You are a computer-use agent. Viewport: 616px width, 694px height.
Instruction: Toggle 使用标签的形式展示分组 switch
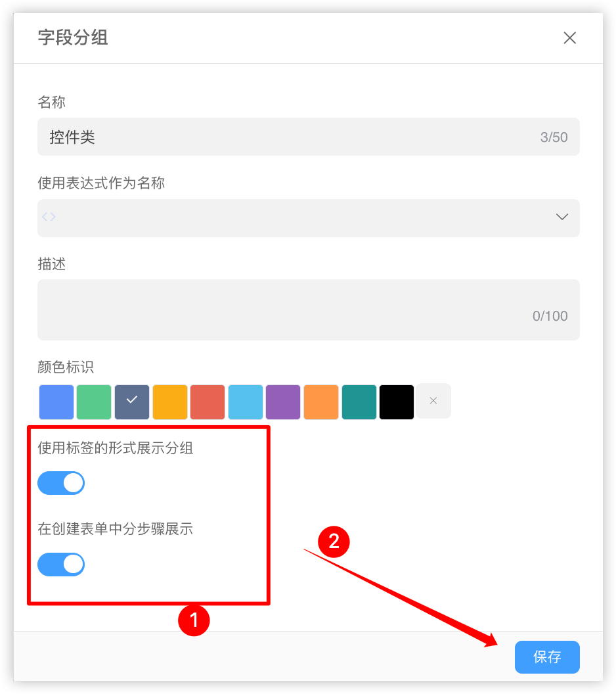(x=61, y=483)
